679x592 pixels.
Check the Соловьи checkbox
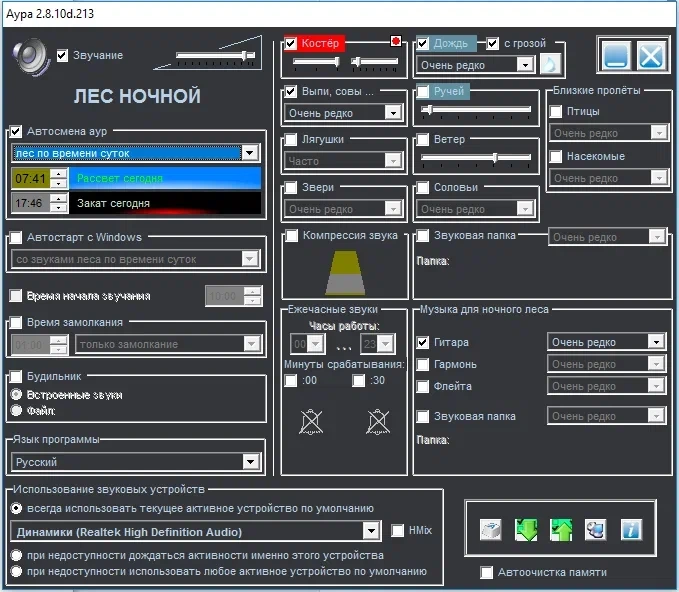pos(423,188)
